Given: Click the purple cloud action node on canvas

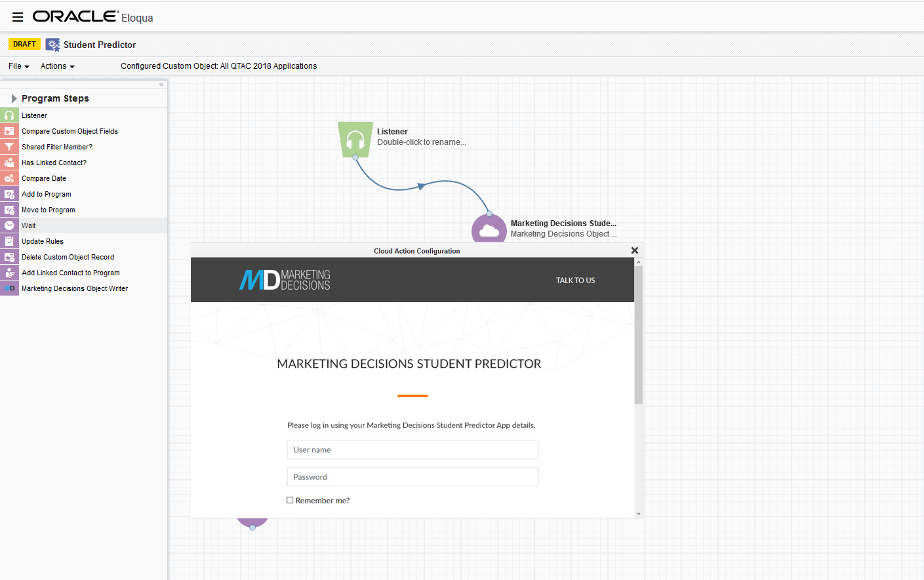Looking at the screenshot, I should tap(489, 229).
